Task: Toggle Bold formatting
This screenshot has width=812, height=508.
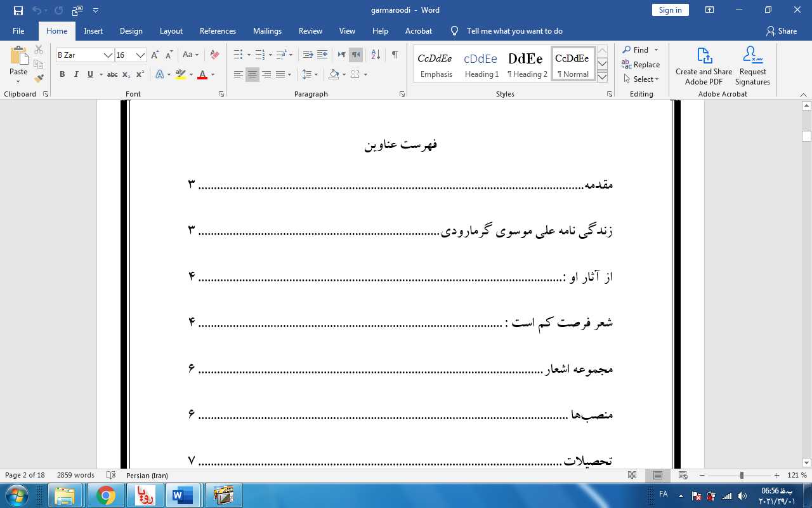Action: point(62,75)
